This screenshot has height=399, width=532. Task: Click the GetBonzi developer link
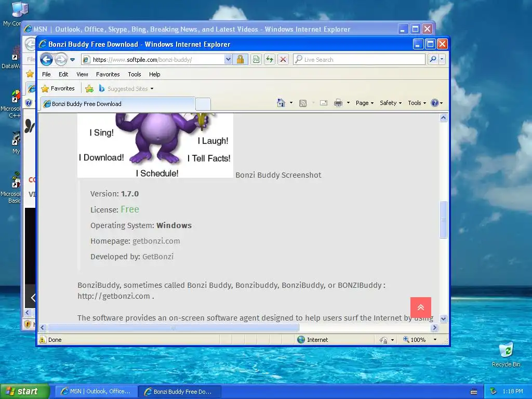158,257
